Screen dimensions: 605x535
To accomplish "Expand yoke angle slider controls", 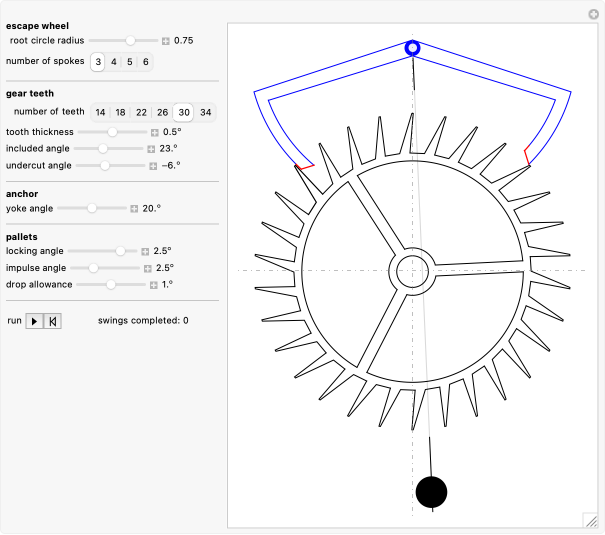I will click(x=134, y=209).
